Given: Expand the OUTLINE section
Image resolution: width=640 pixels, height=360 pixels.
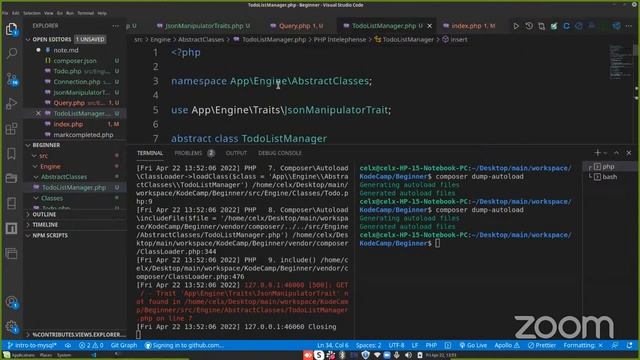Looking at the screenshot, I should [x=44, y=214].
